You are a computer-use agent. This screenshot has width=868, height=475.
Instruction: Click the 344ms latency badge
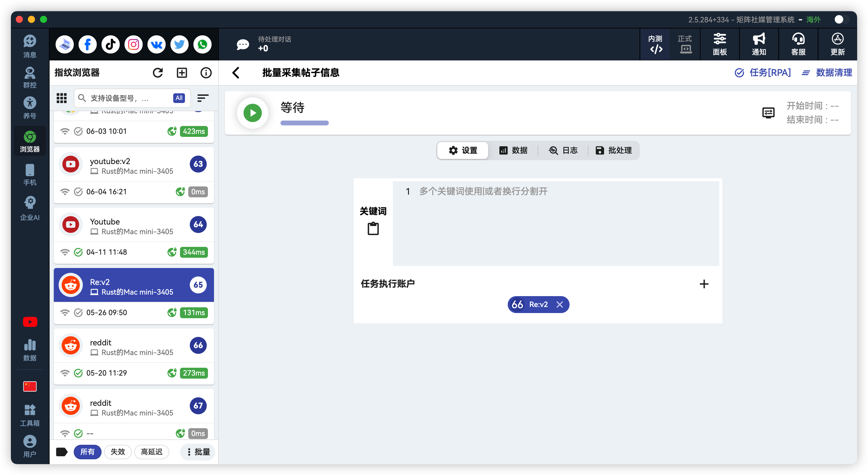[x=194, y=252]
